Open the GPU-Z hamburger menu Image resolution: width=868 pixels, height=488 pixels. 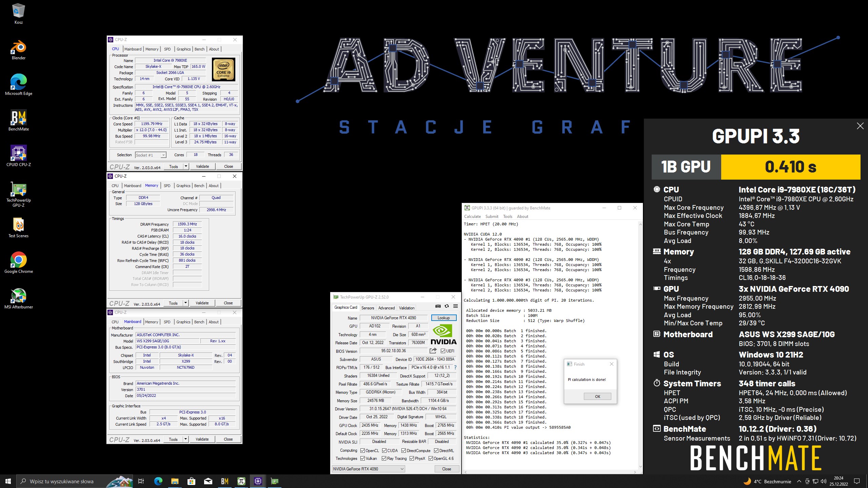click(455, 306)
